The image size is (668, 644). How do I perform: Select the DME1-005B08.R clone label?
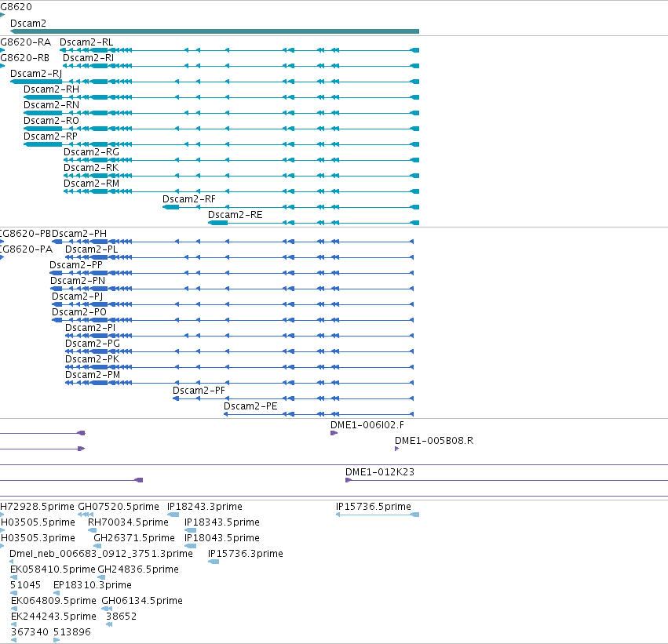click(433, 442)
